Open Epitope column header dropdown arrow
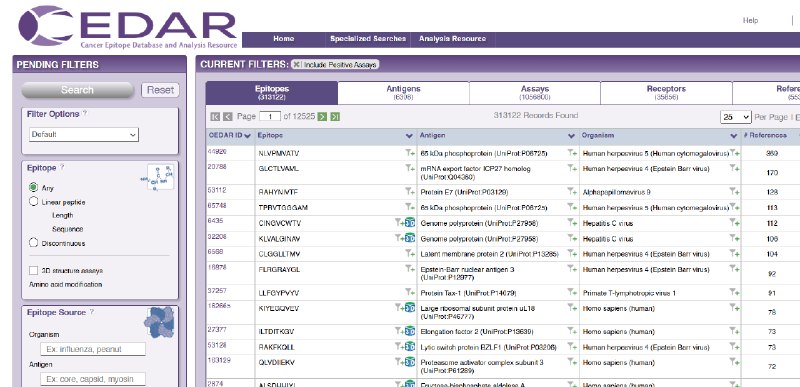This screenshot has height=387, width=800. point(409,136)
